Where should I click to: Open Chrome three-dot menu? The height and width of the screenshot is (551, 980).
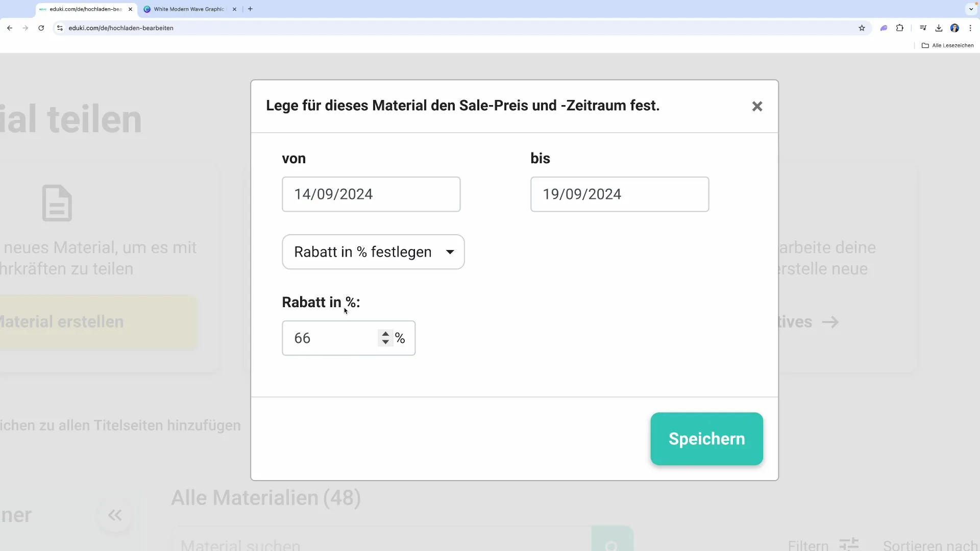970,28
